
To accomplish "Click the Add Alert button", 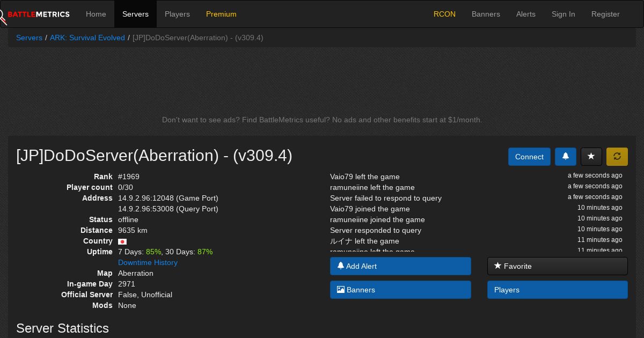I will tap(400, 266).
